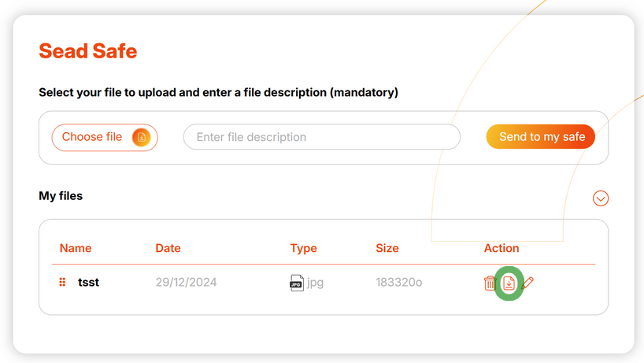Sort by the Type column header
Screen dimensions: 644x363
pos(304,249)
